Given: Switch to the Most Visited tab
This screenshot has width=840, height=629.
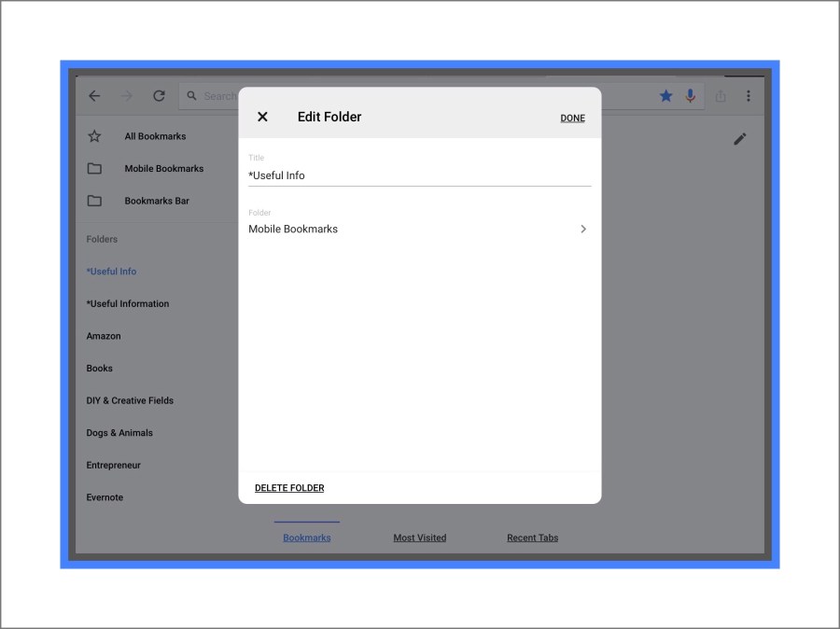Looking at the screenshot, I should (x=419, y=538).
